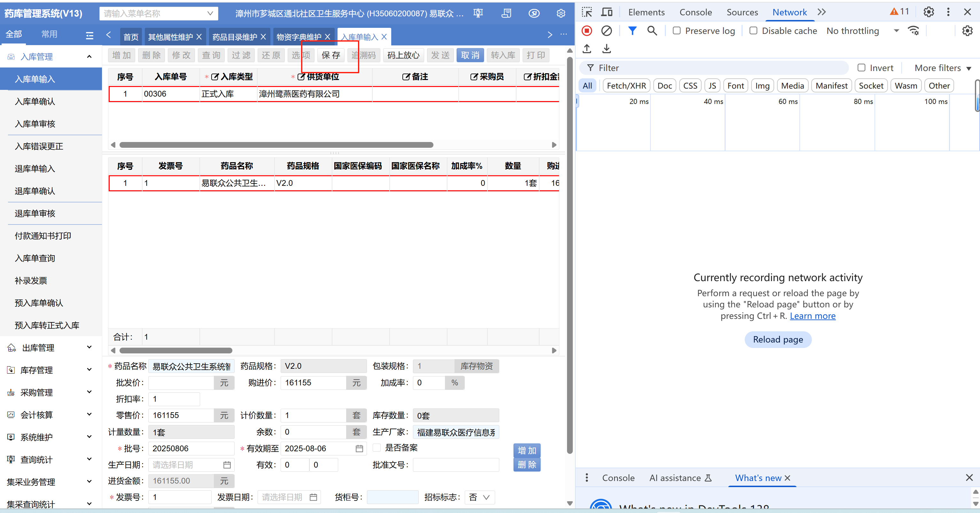Click the clear network log icon
Screen dimensions: 980x513
pos(606,30)
